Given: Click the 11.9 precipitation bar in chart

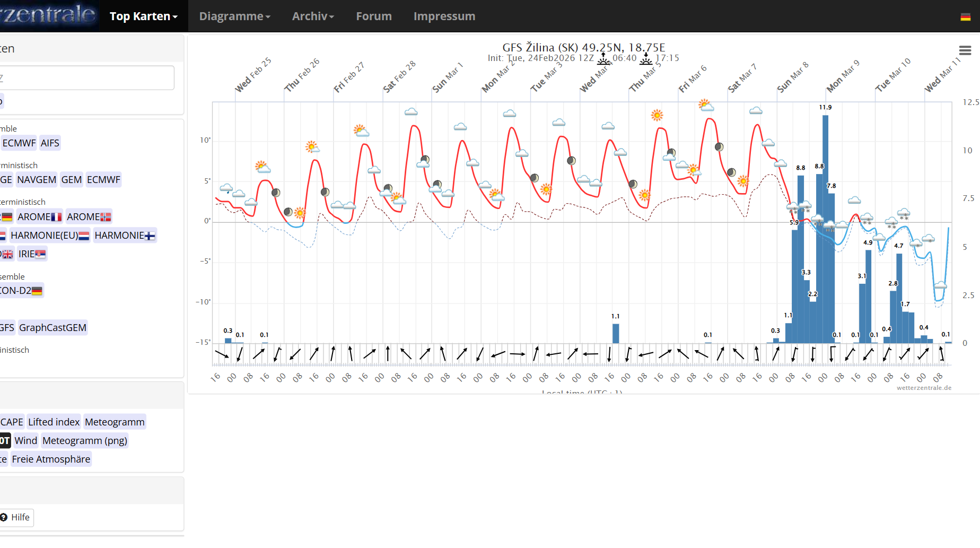Looking at the screenshot, I should point(825,228).
